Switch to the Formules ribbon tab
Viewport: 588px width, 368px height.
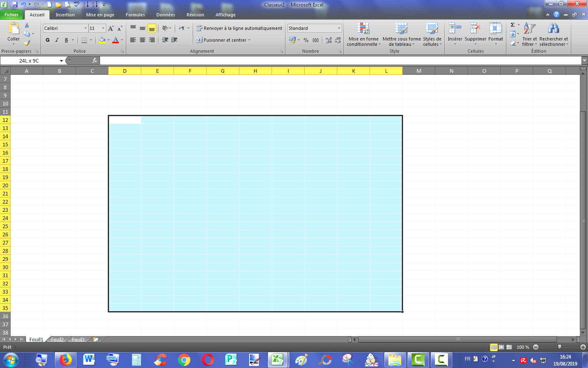135,15
